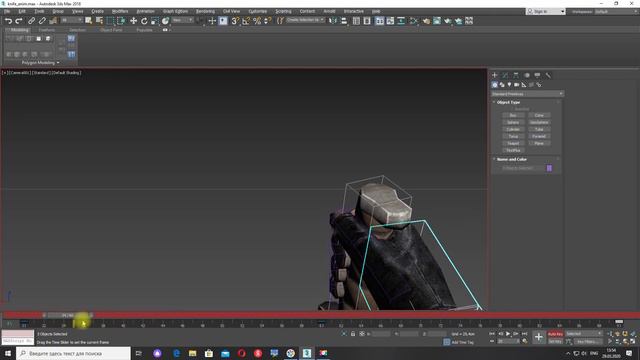
Task: Click the Key Filters button
Action: [588, 341]
